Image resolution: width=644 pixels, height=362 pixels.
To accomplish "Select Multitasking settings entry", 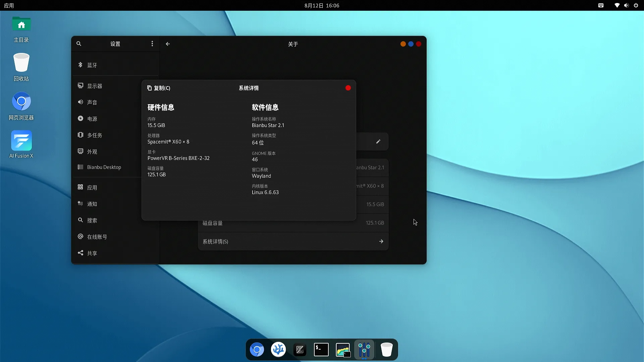I will (x=95, y=135).
